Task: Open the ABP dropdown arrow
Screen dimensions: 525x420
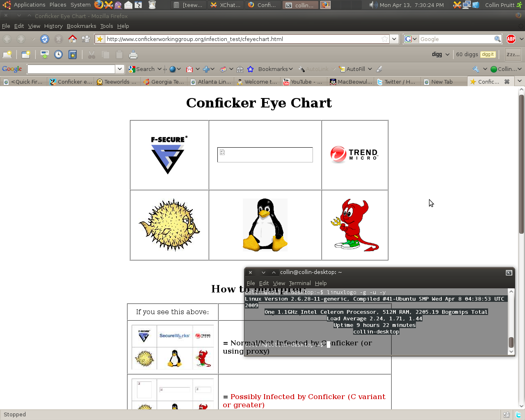Action: pyautogui.click(x=521, y=39)
